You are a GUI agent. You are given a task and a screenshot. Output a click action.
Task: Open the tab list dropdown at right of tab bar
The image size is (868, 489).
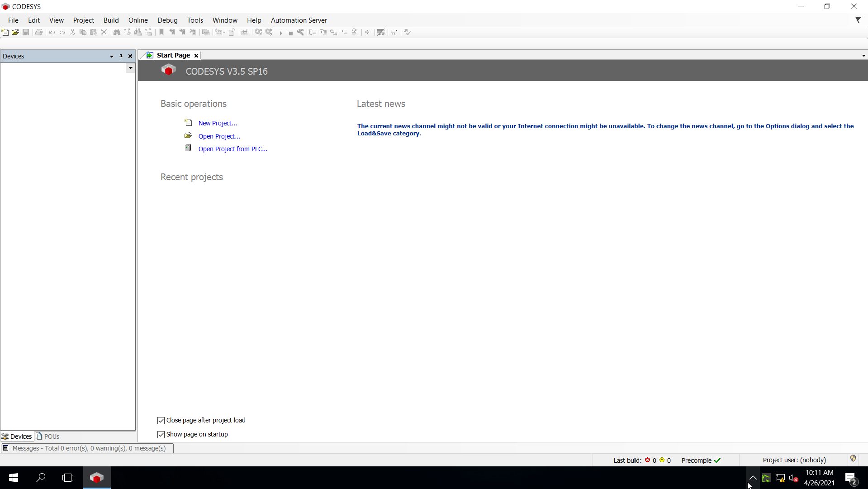pos(863,56)
